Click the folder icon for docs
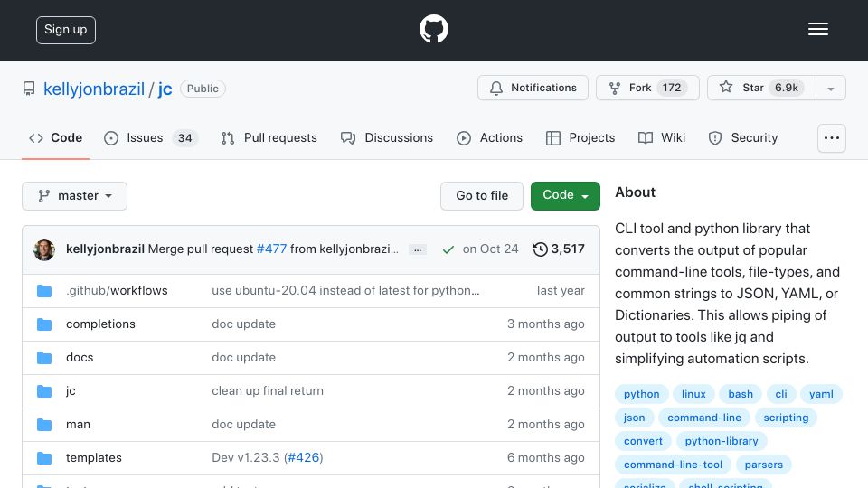 [44, 358]
